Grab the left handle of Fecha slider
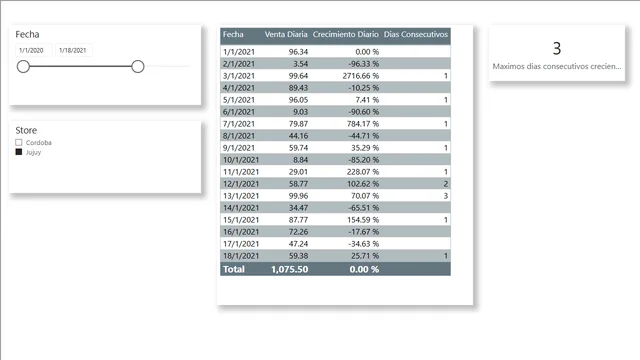 point(23,66)
